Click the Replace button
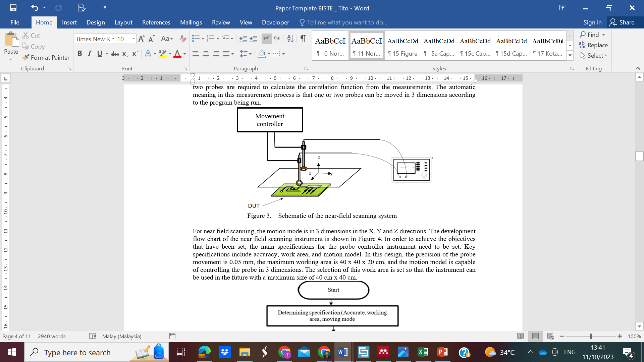This screenshot has width=644, height=362. click(x=593, y=45)
